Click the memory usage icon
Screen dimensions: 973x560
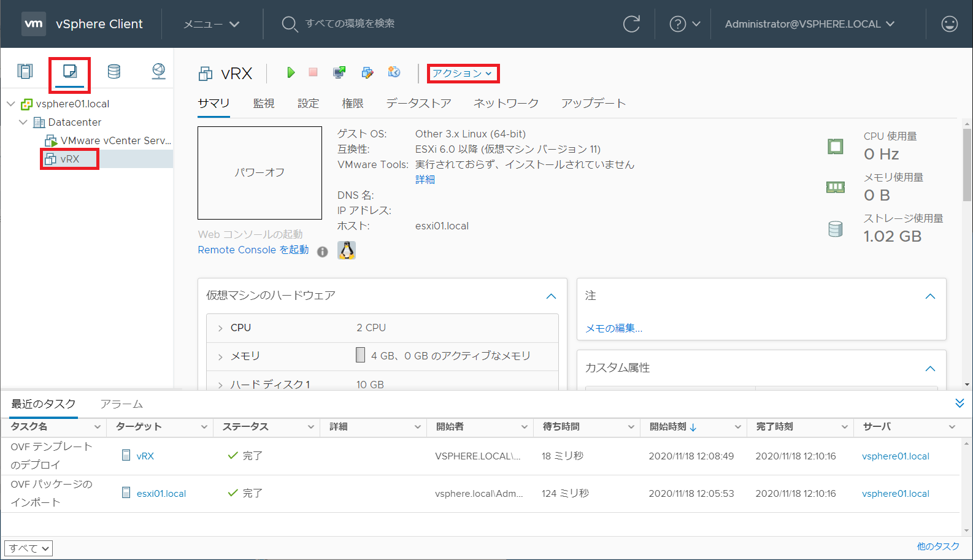[835, 187]
